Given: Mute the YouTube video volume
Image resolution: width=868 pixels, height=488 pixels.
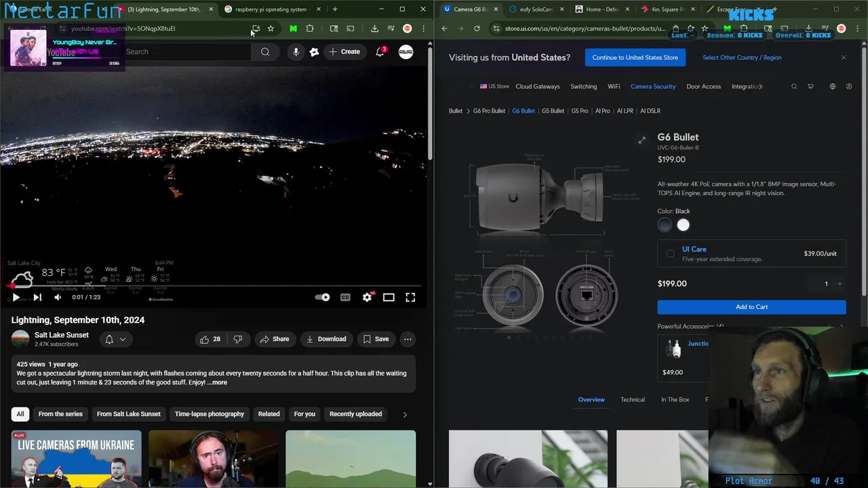Looking at the screenshot, I should [x=58, y=298].
